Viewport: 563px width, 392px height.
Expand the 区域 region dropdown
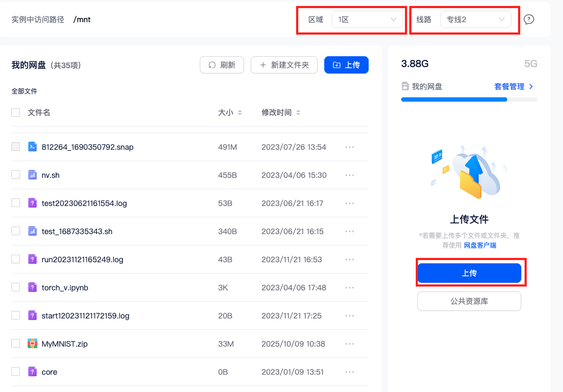pos(368,19)
